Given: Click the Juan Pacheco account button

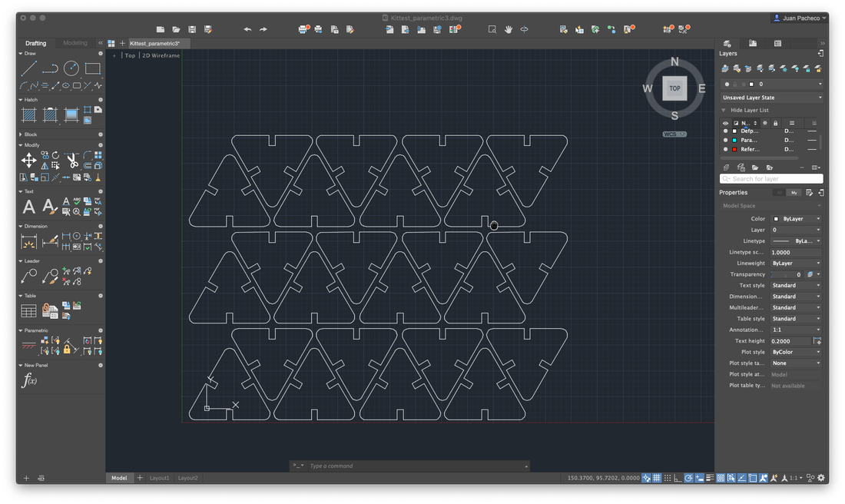Looking at the screenshot, I should pos(800,18).
